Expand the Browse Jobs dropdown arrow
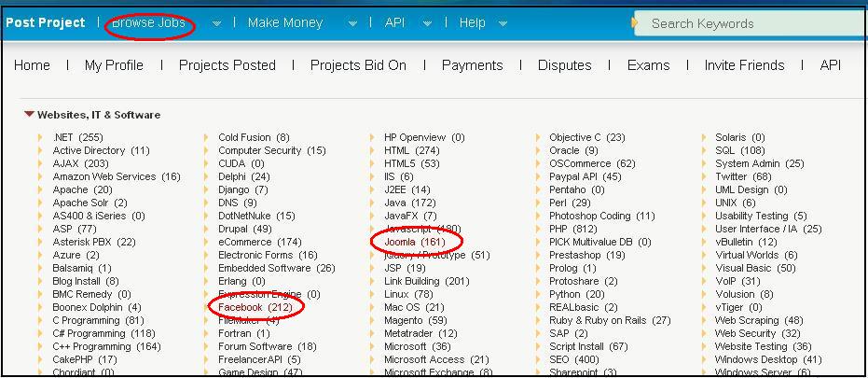The height and width of the screenshot is (378, 868). tap(217, 24)
